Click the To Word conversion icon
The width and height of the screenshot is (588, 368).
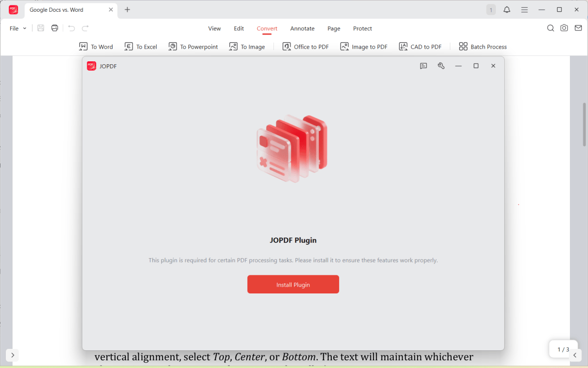click(84, 47)
